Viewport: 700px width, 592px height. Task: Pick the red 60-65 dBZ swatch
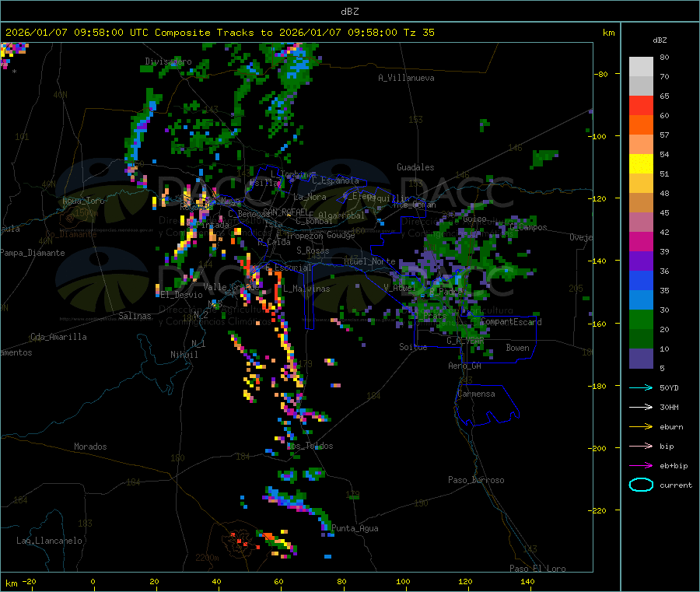pos(641,105)
